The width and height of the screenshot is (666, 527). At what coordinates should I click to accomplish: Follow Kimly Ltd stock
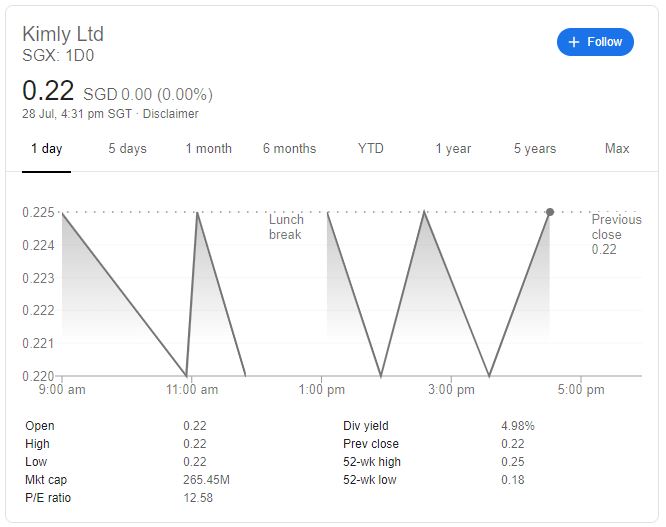click(595, 42)
